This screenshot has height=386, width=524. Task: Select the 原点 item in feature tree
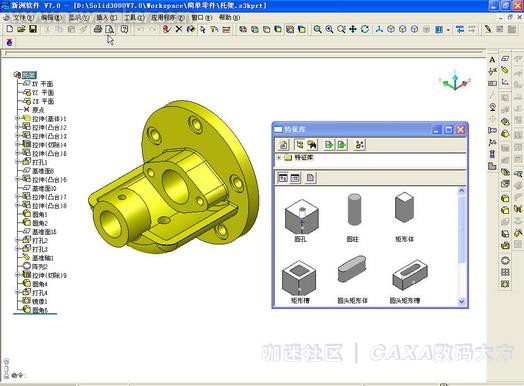tap(38, 110)
